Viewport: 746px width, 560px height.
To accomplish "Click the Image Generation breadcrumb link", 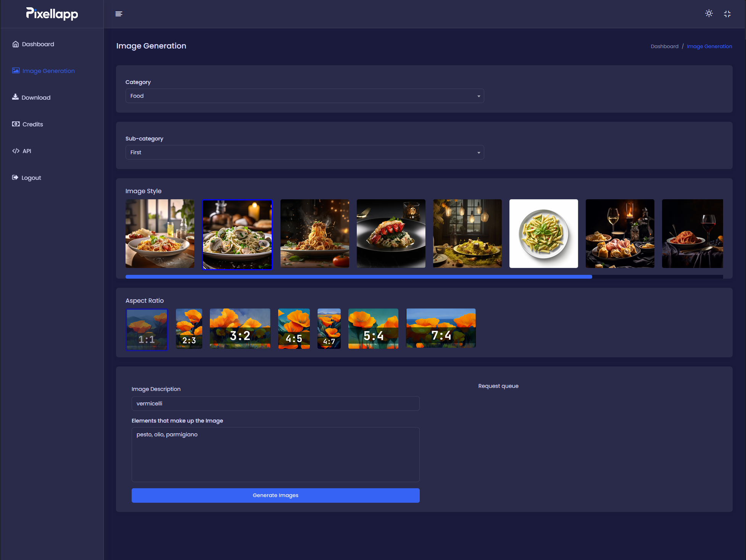I will click(709, 46).
